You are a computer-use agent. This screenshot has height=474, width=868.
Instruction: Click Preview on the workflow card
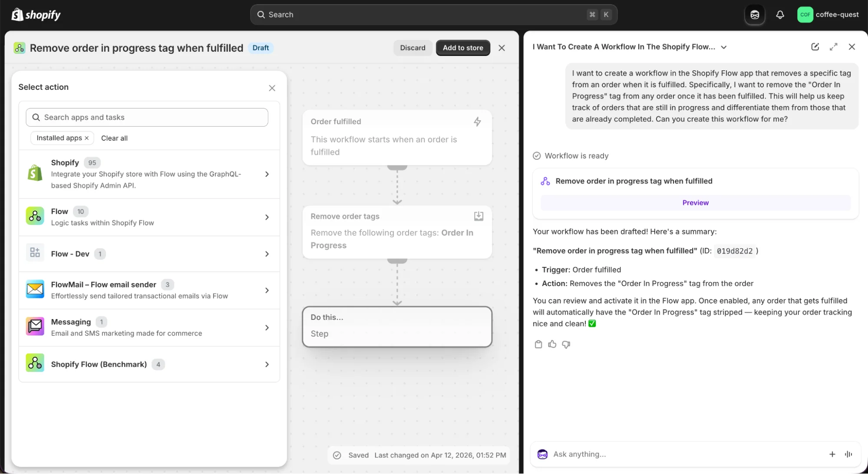click(x=695, y=203)
